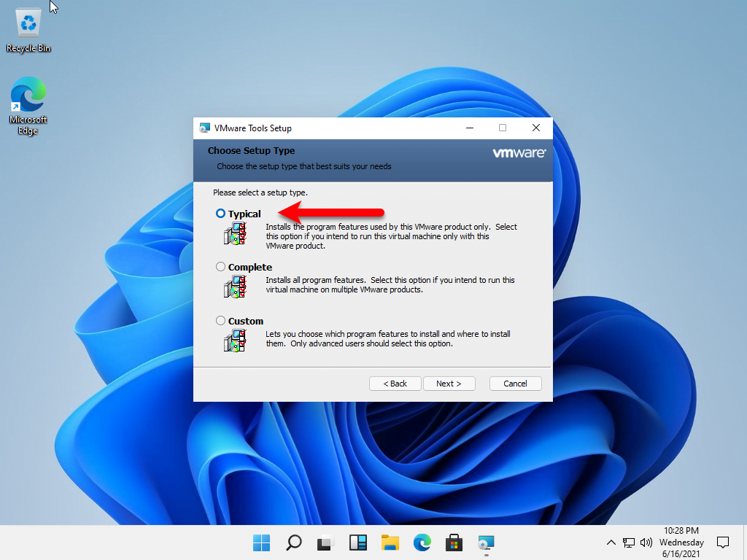Open the Recycle Bin desktop icon

[28, 29]
